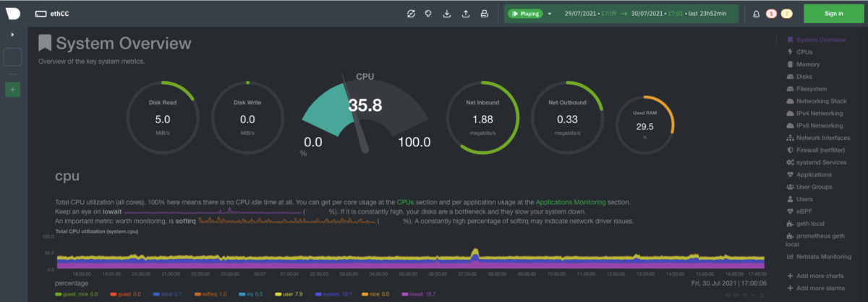Expand the left sidebar chevron

[13, 34]
